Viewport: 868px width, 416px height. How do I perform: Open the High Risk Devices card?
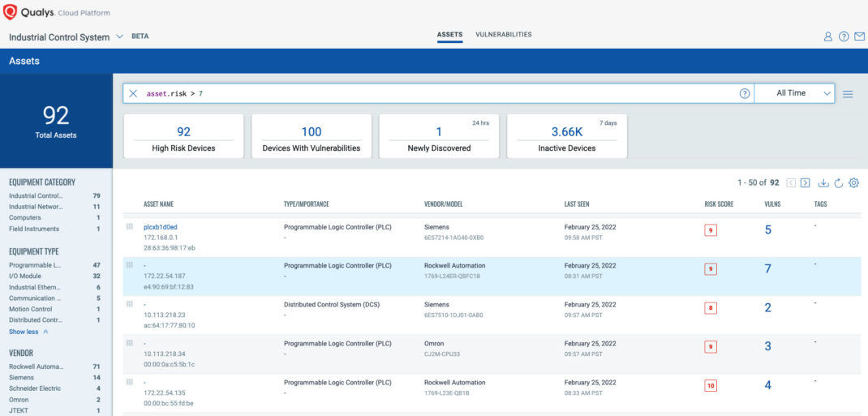click(183, 136)
